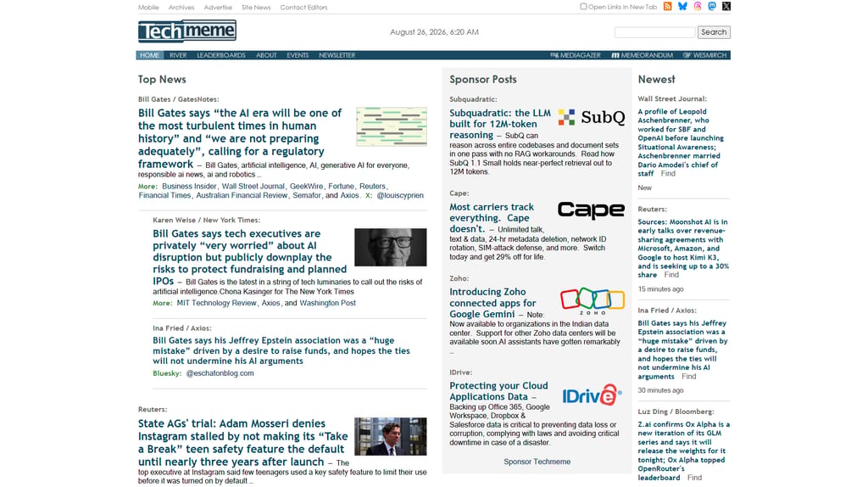The image size is (868, 487).
Task: Open the X social icon
Action: (x=726, y=7)
